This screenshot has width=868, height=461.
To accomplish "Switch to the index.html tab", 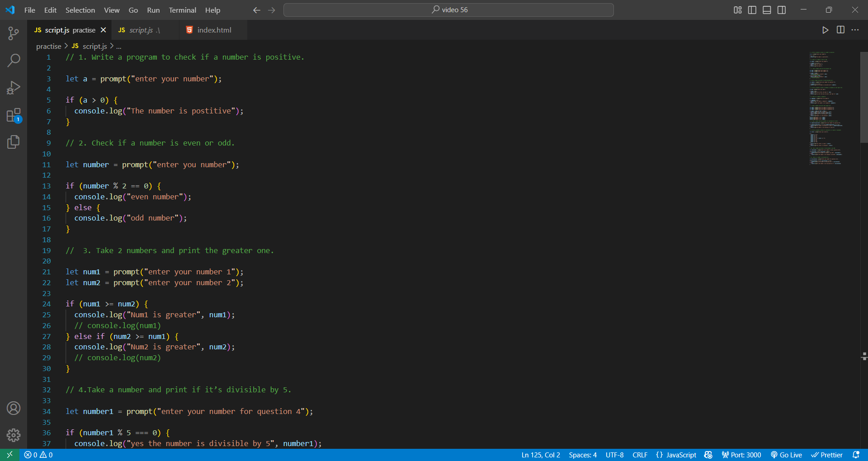I will tap(214, 30).
